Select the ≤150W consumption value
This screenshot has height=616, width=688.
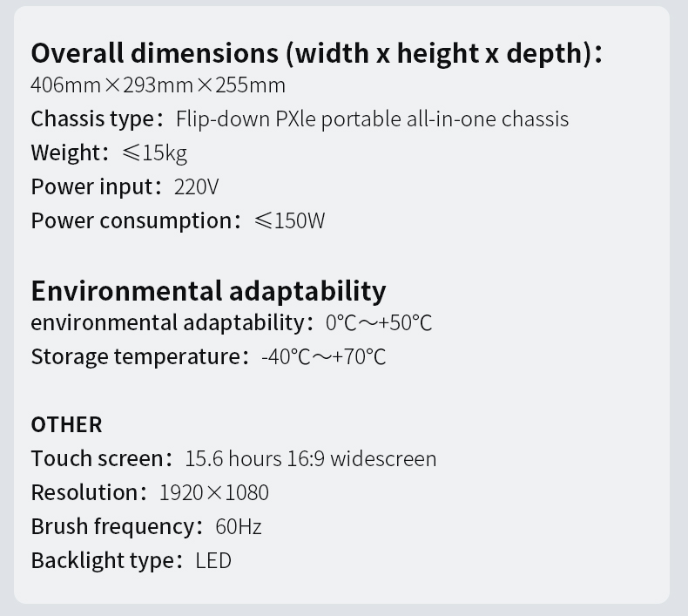tap(289, 220)
